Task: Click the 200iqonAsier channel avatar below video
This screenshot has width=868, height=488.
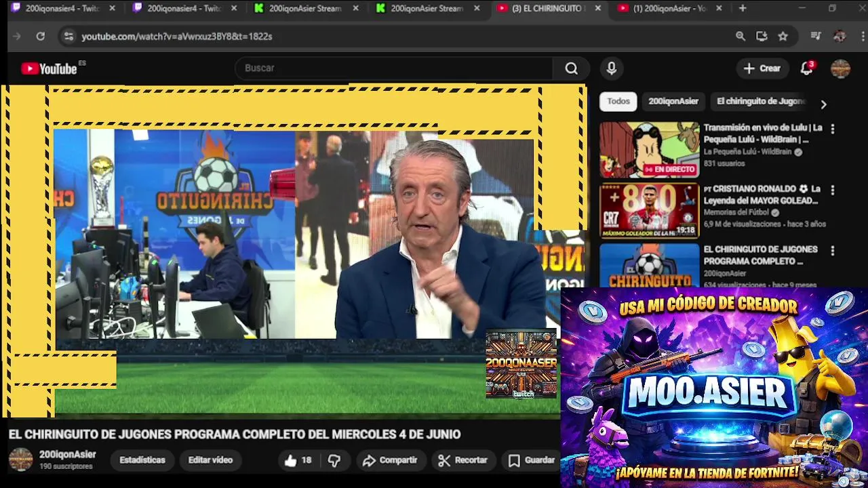Action: [20, 460]
